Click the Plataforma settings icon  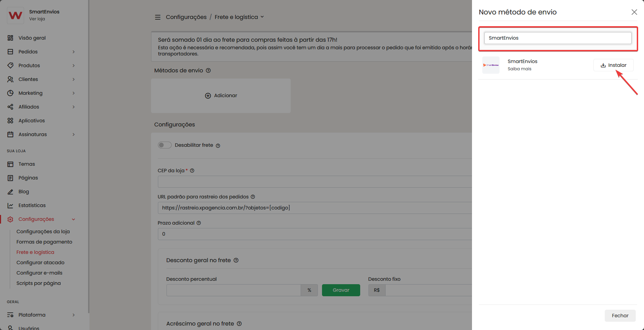pos(10,315)
